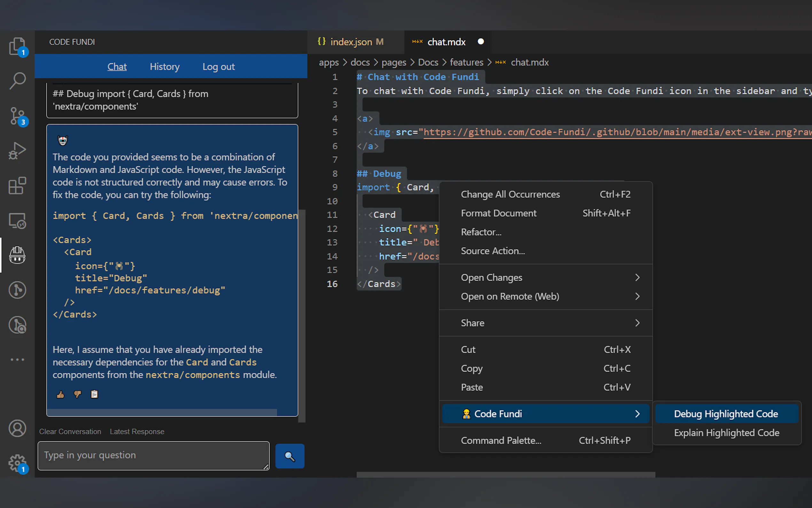
Task: Click the Git graph clock icon in activity bar
Action: pos(17,290)
